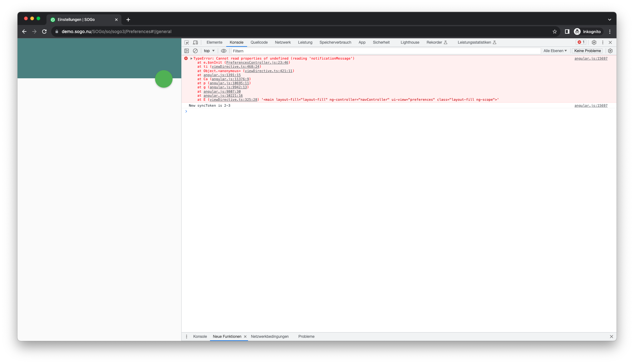This screenshot has width=634, height=364.
Task: Open the DevTools three-dot customize menu
Action: (x=603, y=42)
